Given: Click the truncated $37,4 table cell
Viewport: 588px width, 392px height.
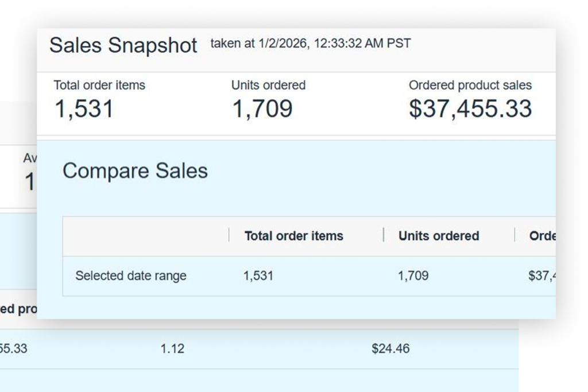Looking at the screenshot, I should [542, 275].
